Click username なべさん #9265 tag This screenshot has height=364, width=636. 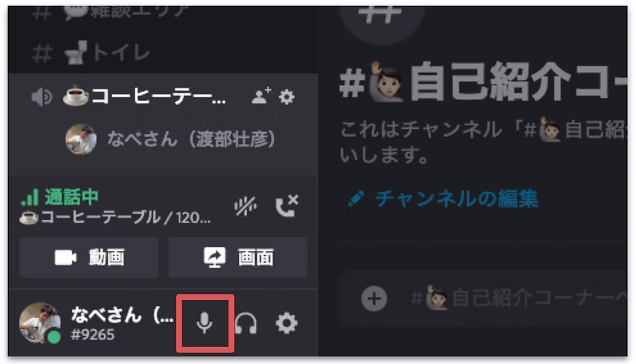point(122,323)
